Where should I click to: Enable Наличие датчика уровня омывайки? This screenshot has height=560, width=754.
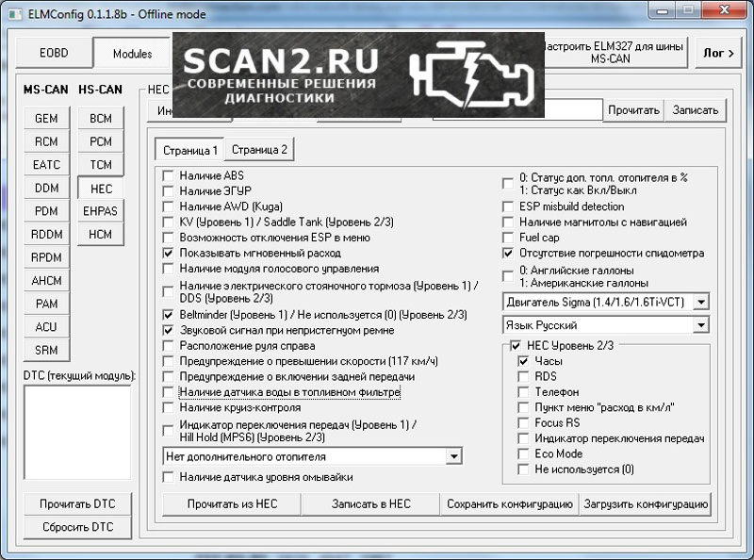pyautogui.click(x=168, y=477)
